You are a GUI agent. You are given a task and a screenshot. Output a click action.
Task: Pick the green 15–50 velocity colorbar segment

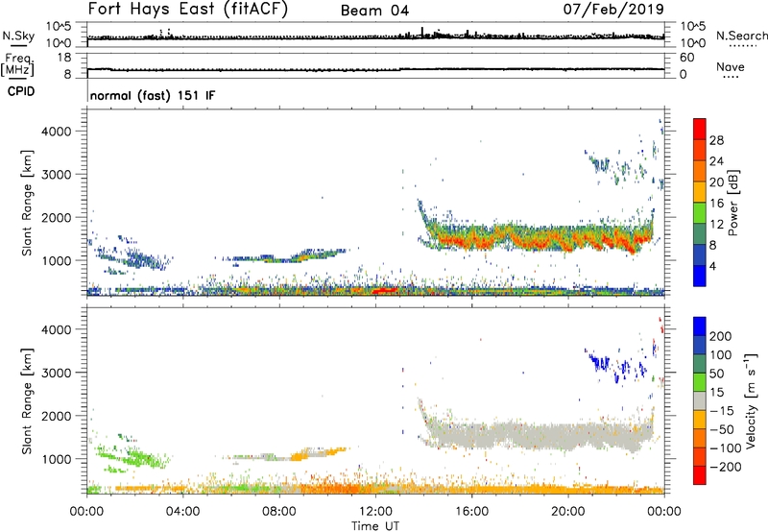(x=700, y=382)
